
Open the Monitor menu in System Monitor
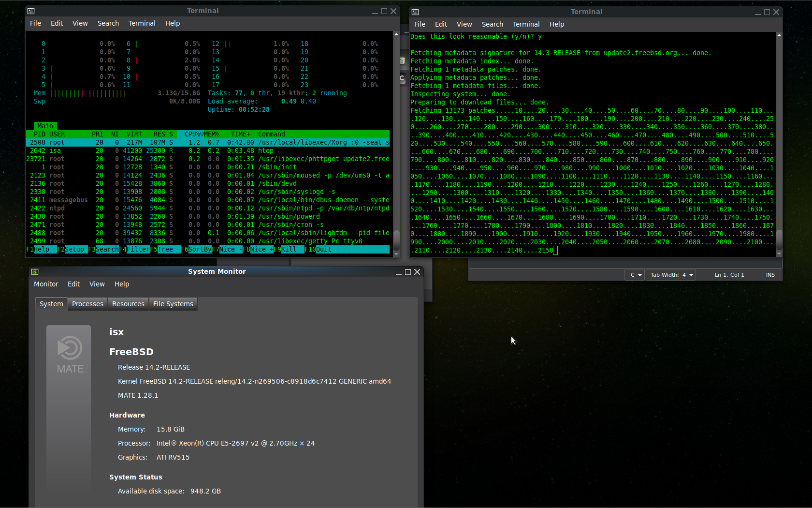[x=46, y=284]
